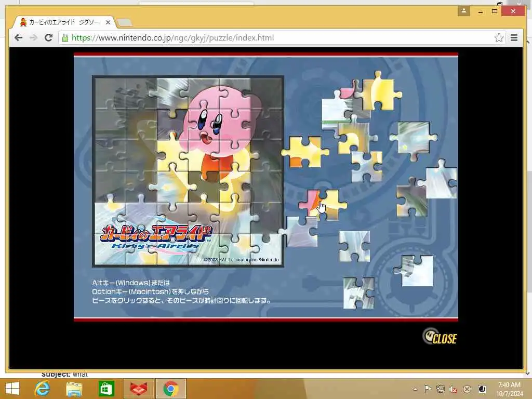Close the カービィのエアライド tab
The height and width of the screenshot is (399, 532).
click(108, 22)
